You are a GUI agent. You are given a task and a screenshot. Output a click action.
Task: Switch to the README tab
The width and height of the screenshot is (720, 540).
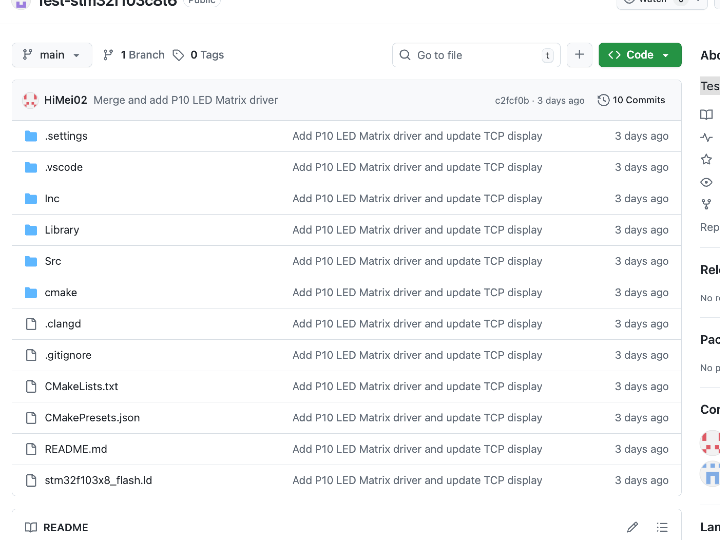pyautogui.click(x=57, y=527)
